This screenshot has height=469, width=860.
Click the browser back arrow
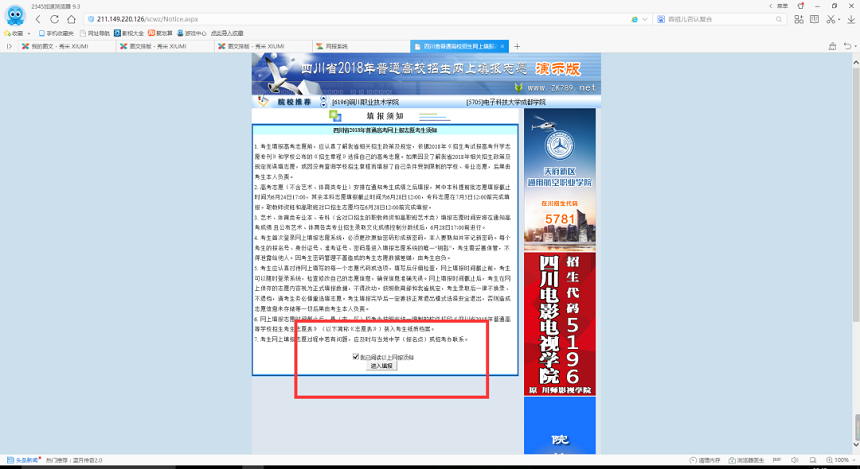[x=38, y=19]
